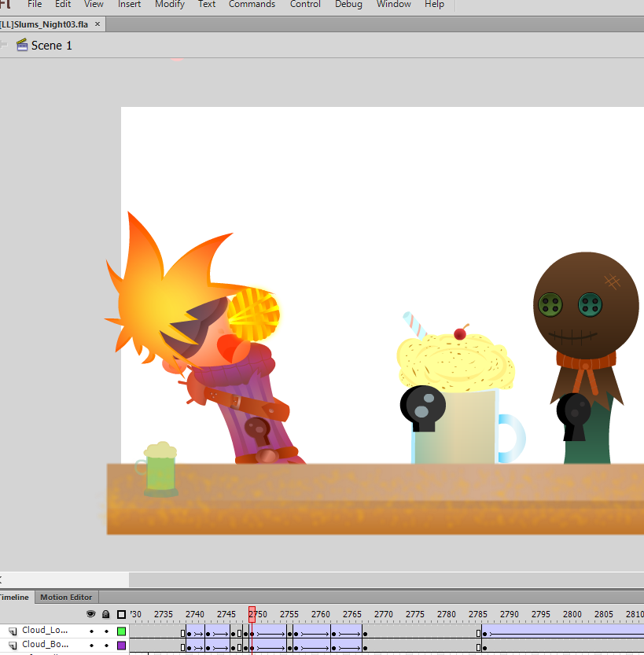Click the show all layers as outlines icon
Image resolution: width=644 pixels, height=655 pixels.
tap(121, 614)
